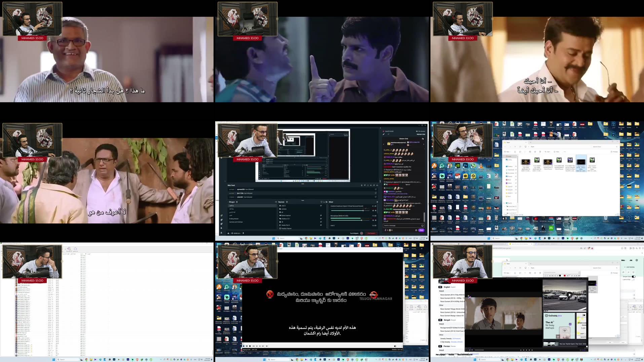Click Join on the subtitle site
The image size is (644, 362).
(631, 260)
